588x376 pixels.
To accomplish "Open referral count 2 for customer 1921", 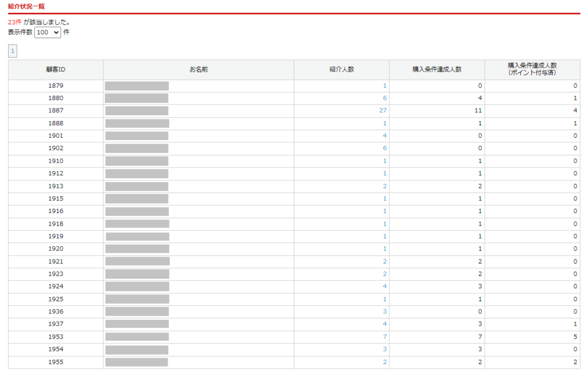I will point(384,262).
